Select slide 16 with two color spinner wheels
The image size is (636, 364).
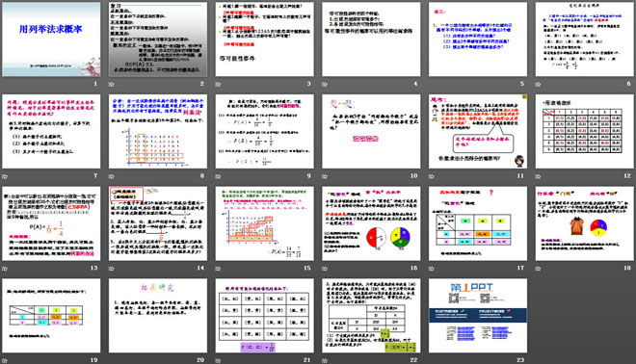tap(371, 223)
